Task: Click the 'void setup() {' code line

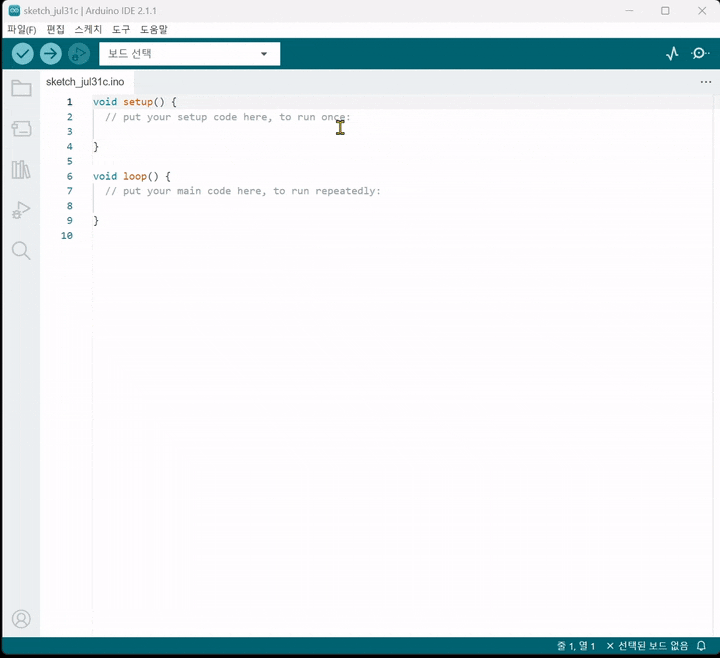Action: 135,102
